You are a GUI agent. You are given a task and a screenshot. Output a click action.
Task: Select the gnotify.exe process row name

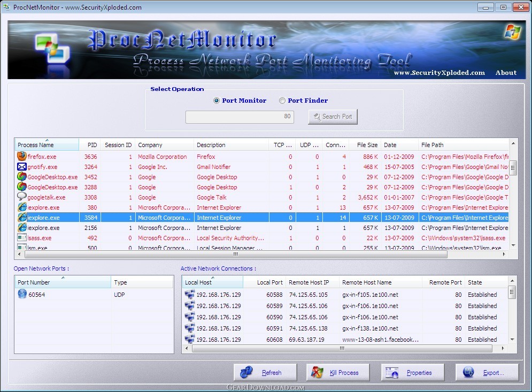[42, 167]
